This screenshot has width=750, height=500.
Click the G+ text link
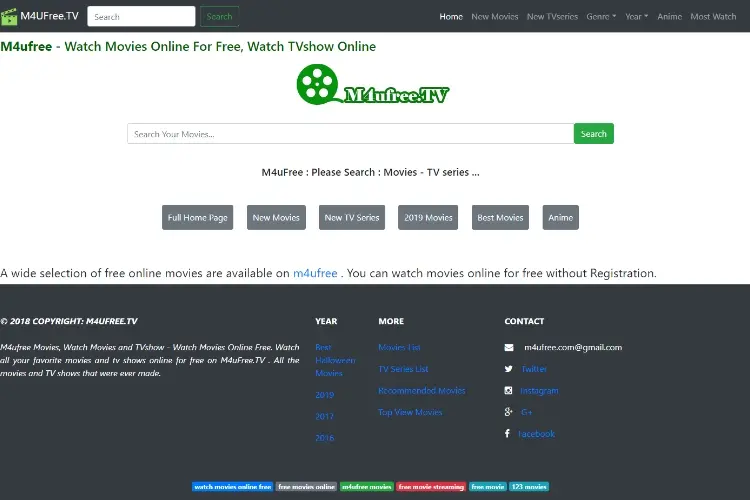click(526, 412)
